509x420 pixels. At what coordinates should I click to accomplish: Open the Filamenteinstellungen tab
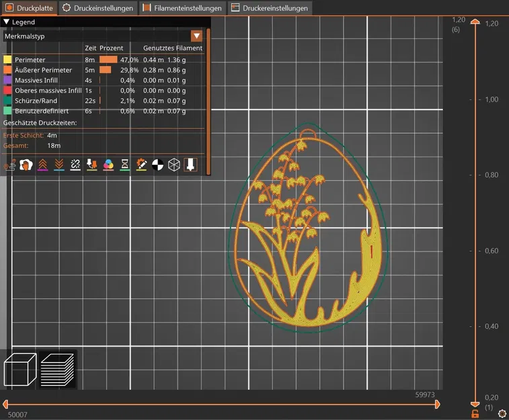182,8
